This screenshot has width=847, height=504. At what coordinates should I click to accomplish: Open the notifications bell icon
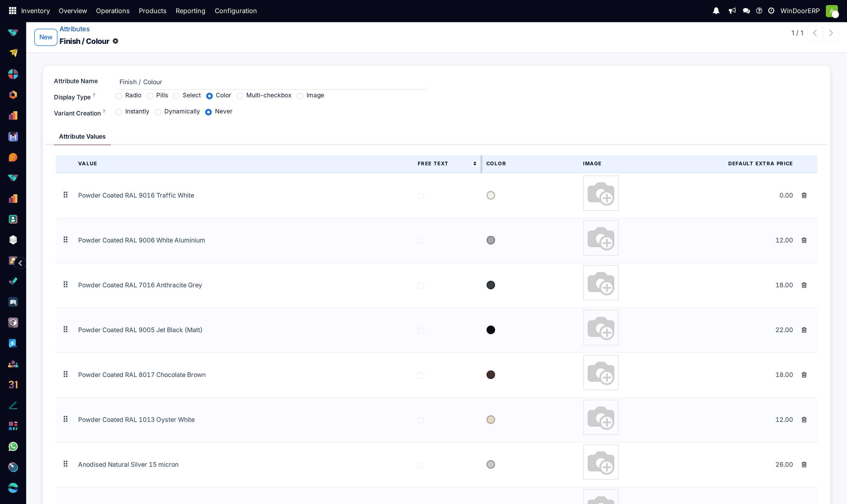point(716,11)
